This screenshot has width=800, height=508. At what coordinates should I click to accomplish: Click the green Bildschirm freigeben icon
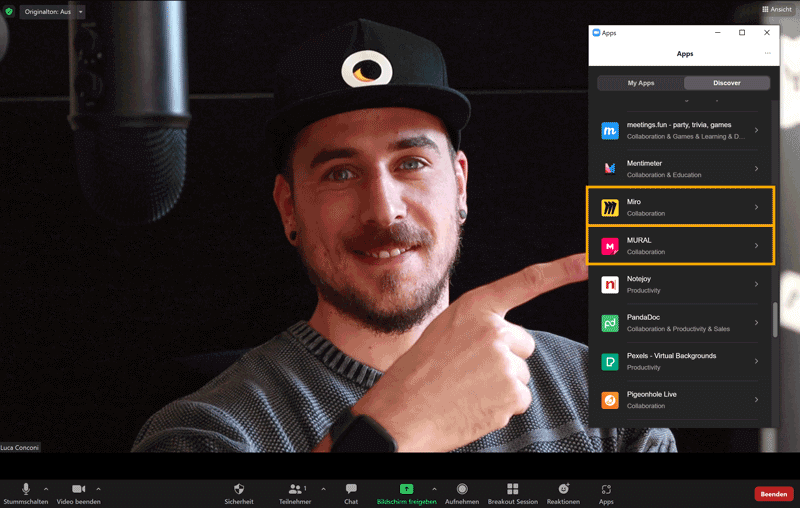coord(407,489)
